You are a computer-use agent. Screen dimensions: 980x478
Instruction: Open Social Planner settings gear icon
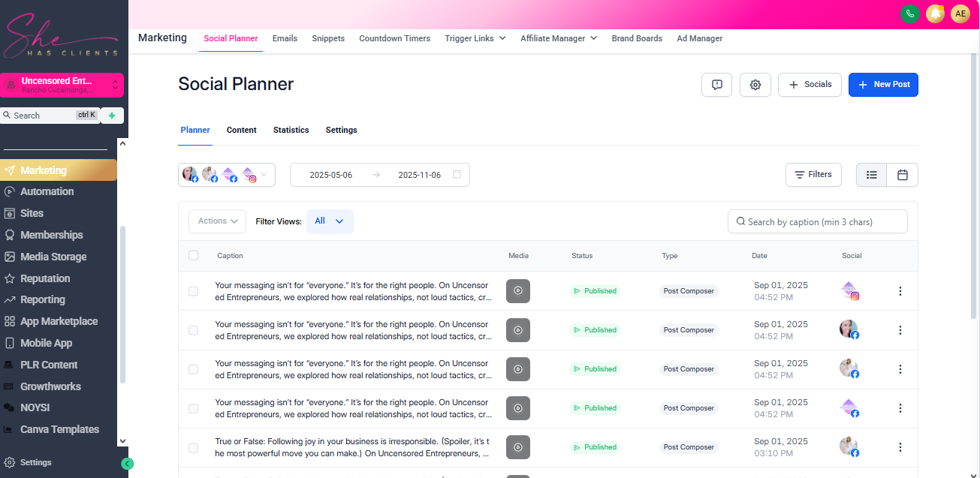pyautogui.click(x=755, y=85)
